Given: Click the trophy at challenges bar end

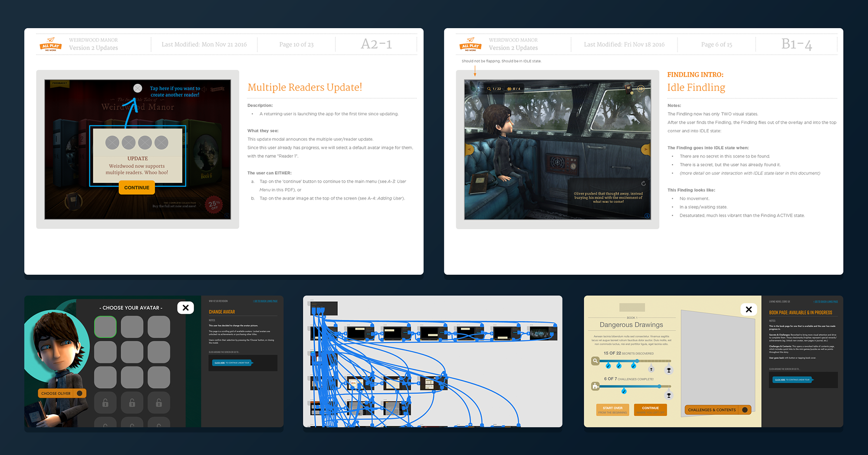Looking at the screenshot, I should pos(669,395).
